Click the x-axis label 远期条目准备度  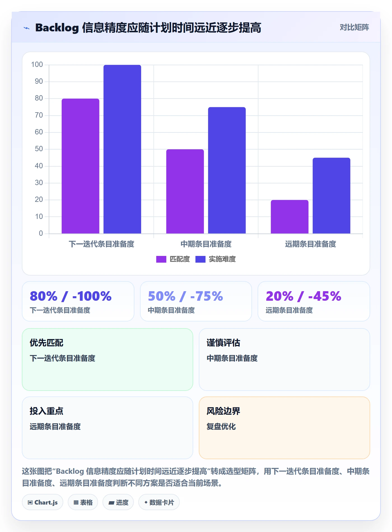click(311, 244)
